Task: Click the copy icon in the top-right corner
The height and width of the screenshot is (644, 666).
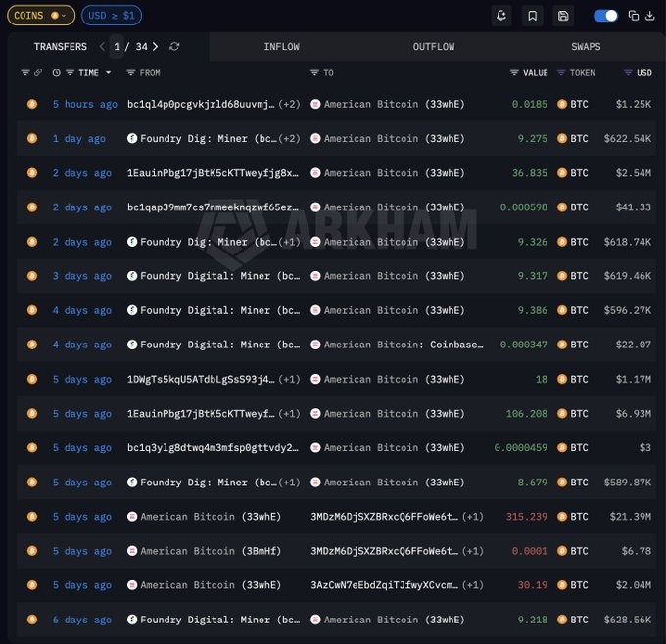Action: point(634,16)
